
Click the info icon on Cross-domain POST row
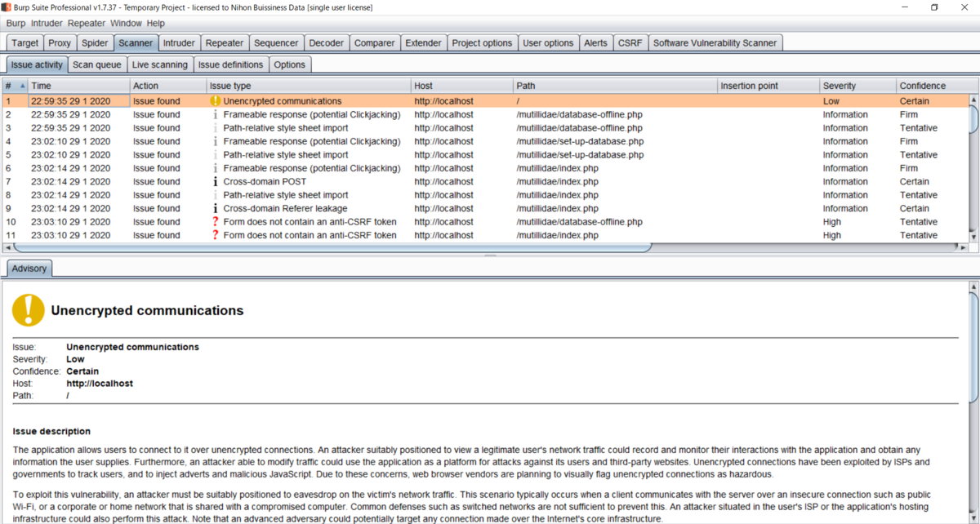click(x=216, y=182)
